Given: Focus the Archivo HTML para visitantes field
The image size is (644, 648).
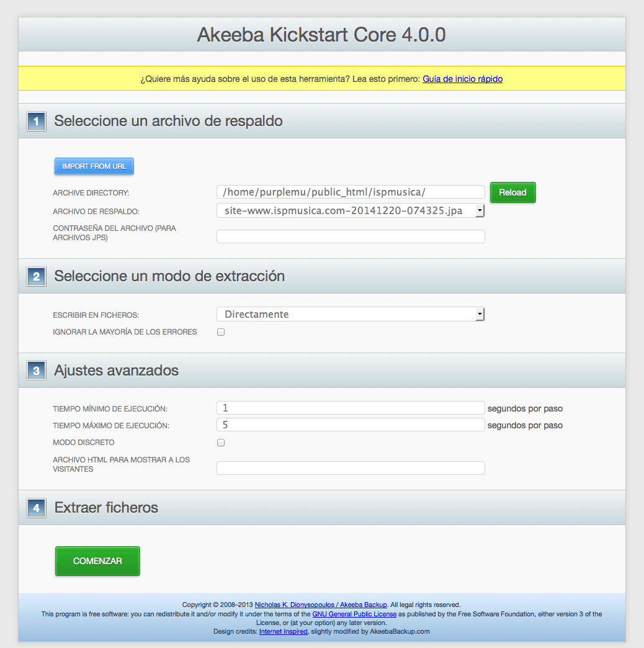Looking at the screenshot, I should pyautogui.click(x=351, y=468).
